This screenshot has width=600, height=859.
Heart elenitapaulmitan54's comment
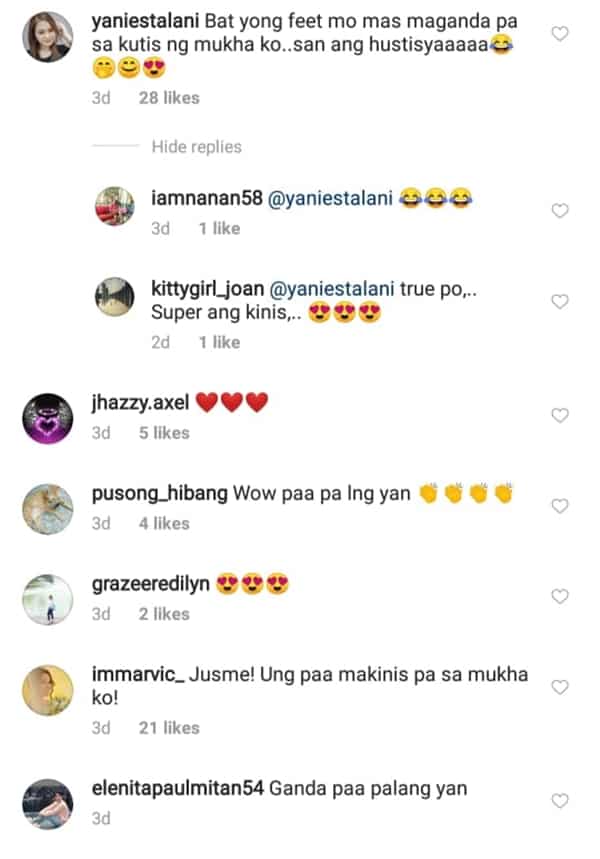pyautogui.click(x=559, y=801)
